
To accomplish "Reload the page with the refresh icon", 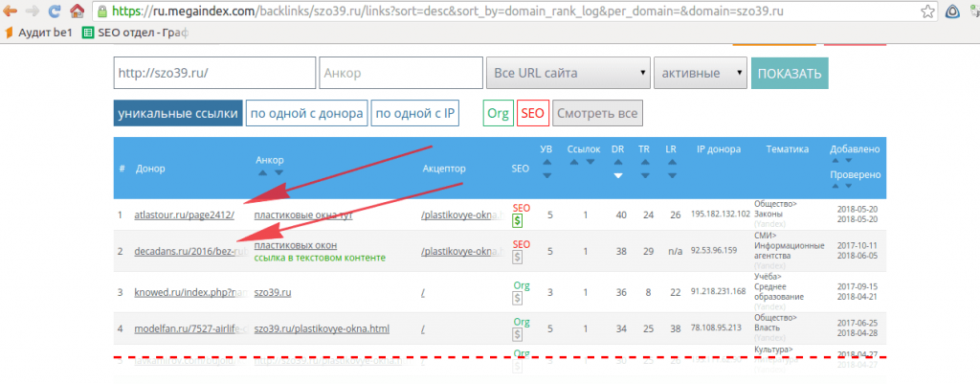I will pos(55,11).
